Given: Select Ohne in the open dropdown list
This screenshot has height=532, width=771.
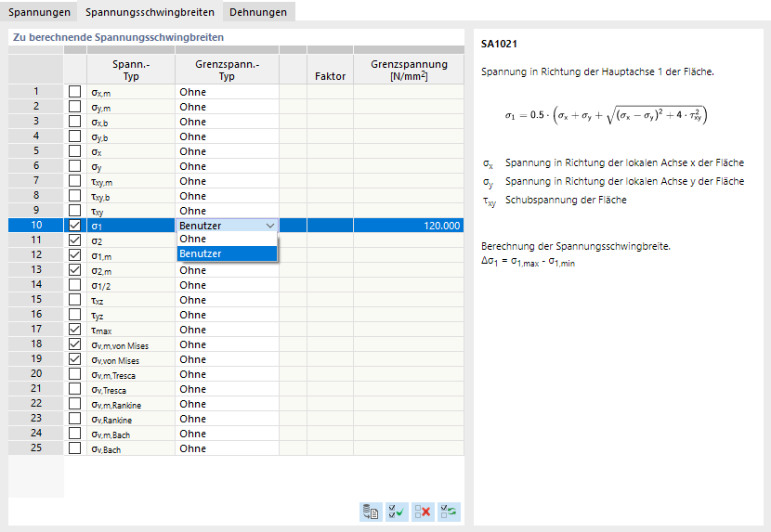Looking at the screenshot, I should click(x=228, y=239).
